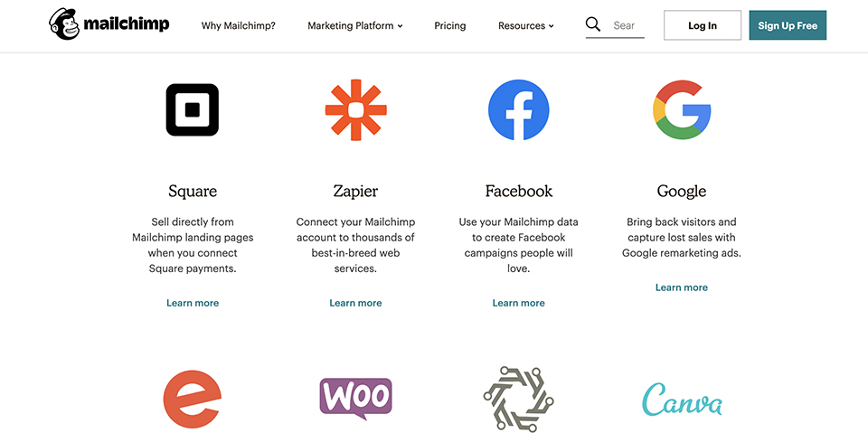
Task: Click the Sign Up Free button
Action: pos(788,25)
